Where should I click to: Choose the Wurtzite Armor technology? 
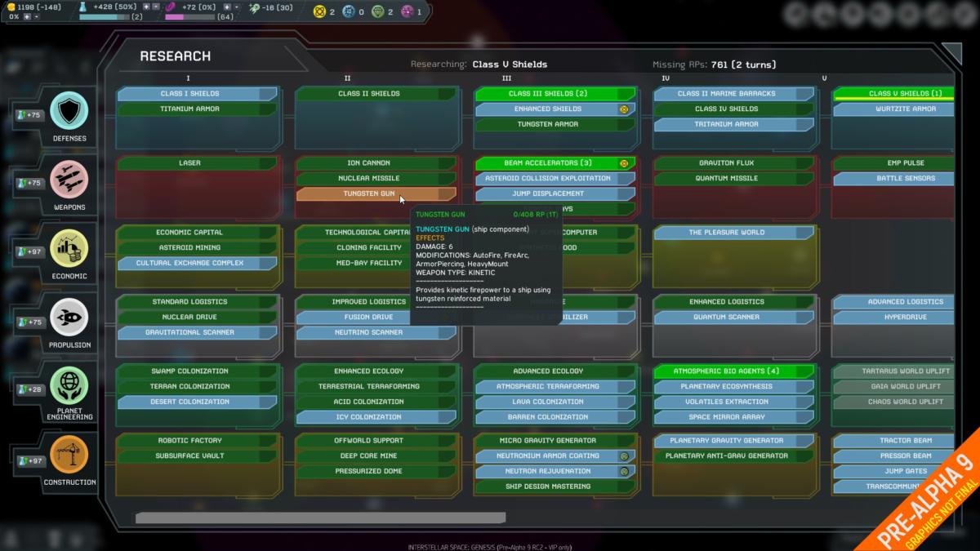click(x=894, y=109)
